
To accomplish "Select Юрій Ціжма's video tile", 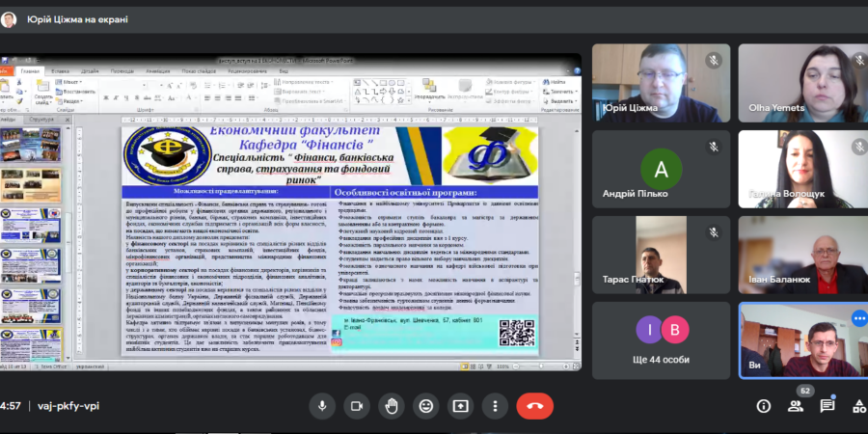I will coord(661,83).
